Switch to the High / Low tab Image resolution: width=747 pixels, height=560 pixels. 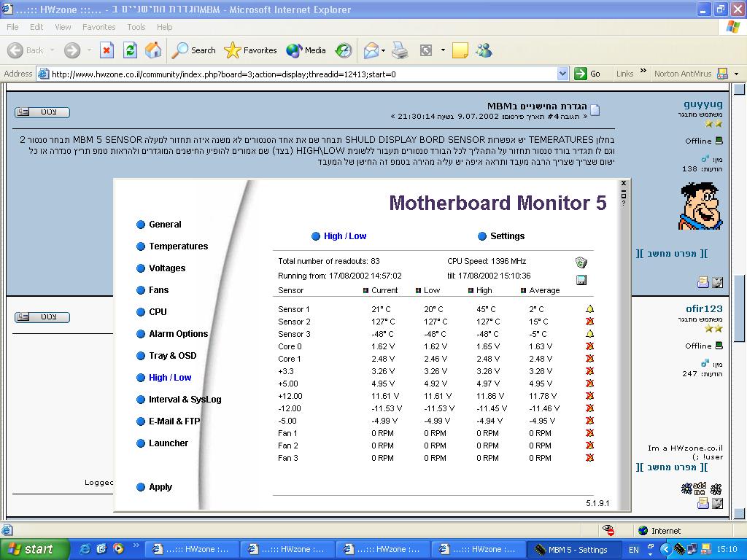(x=338, y=236)
